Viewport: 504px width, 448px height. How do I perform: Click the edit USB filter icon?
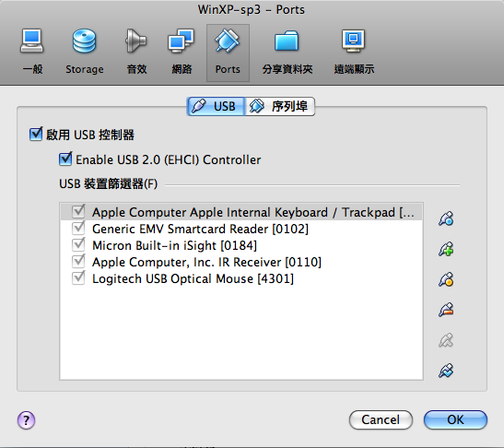pos(446,279)
